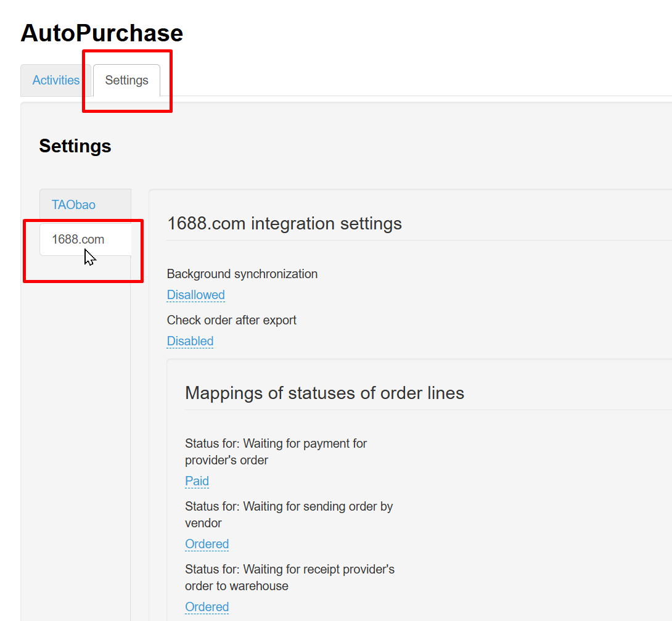Click the Waiting for receipt to warehouse label
The height and width of the screenshot is (621, 672).
point(289,577)
